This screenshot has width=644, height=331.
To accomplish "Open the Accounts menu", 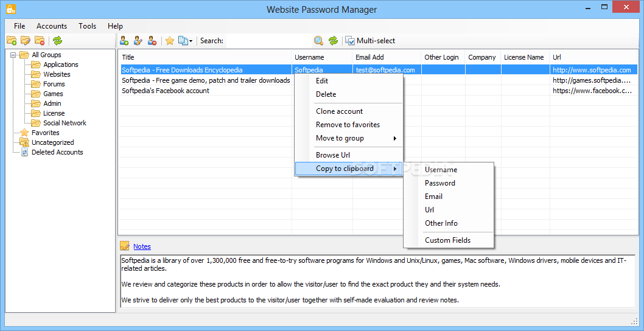I will pyautogui.click(x=52, y=26).
